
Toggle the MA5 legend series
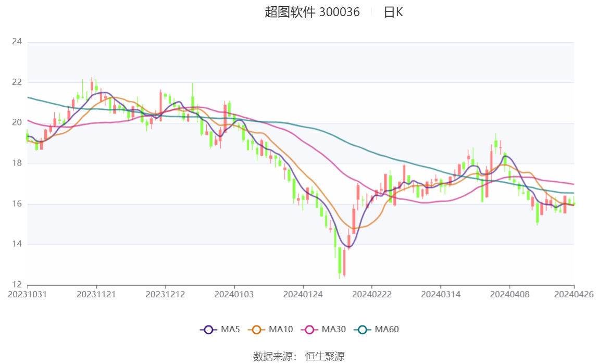[x=220, y=329]
